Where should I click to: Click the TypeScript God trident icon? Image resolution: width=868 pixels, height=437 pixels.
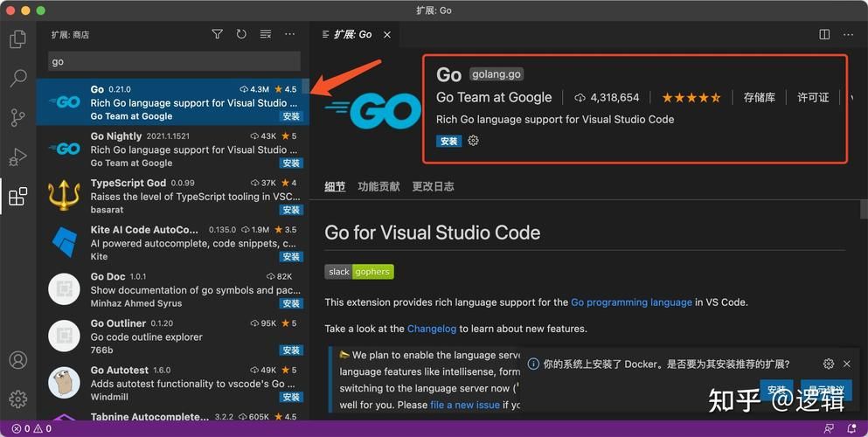pos(64,196)
